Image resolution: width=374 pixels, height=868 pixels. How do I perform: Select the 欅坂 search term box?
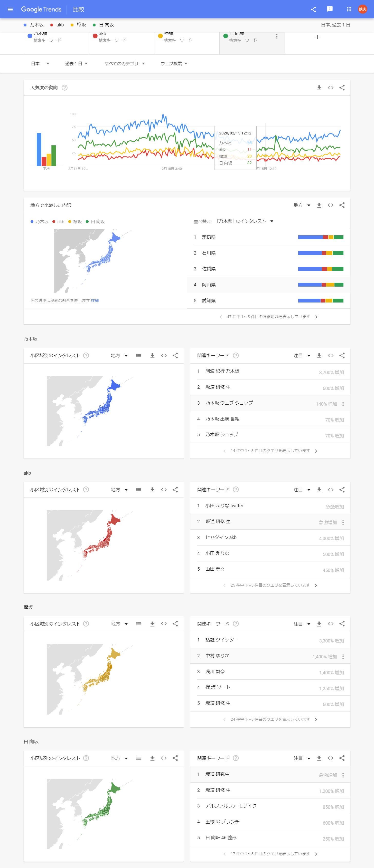187,43
